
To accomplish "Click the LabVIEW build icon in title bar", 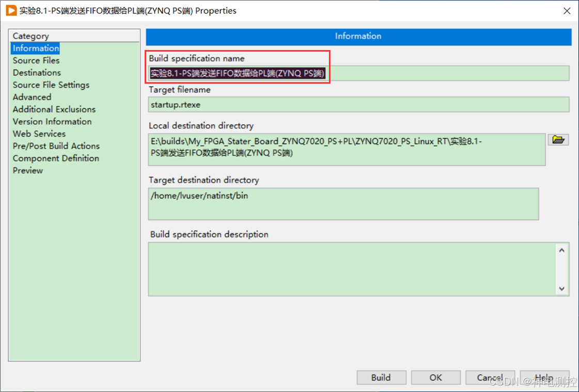I will point(11,10).
